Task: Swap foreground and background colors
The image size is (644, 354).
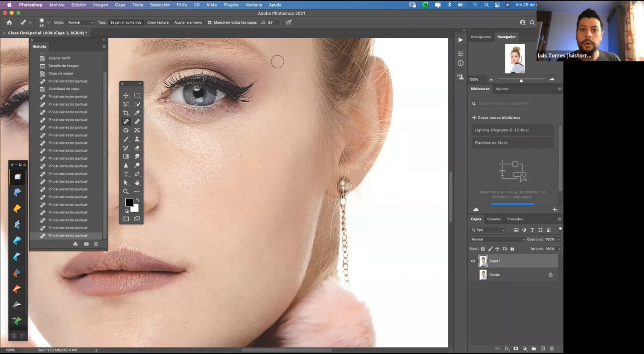Action: [x=137, y=200]
